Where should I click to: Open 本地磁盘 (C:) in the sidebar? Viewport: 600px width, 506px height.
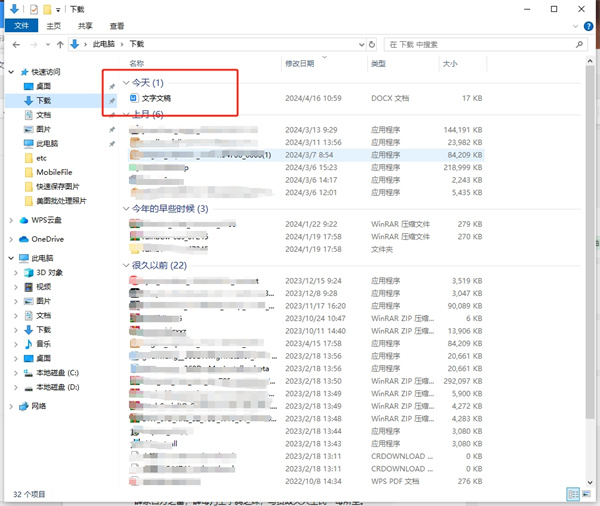pyautogui.click(x=57, y=373)
